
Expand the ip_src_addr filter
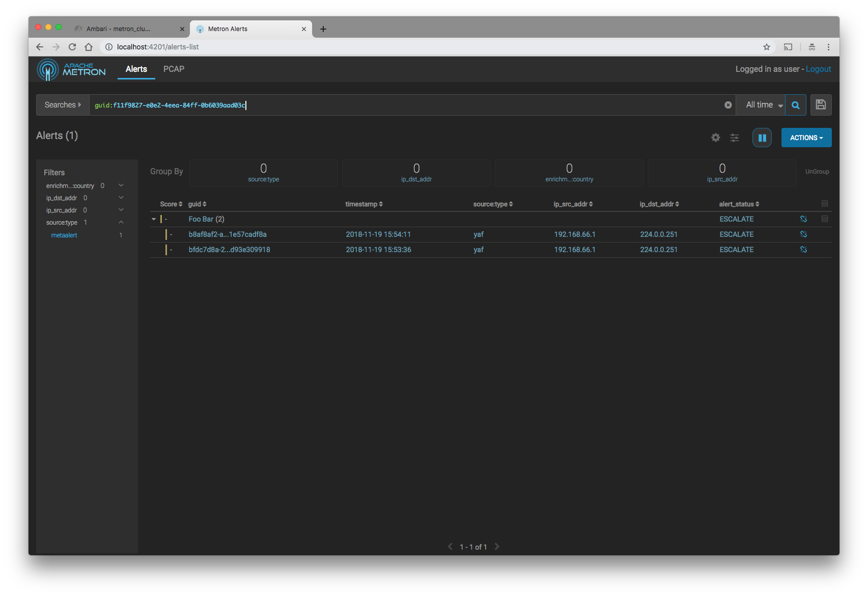[x=121, y=210]
